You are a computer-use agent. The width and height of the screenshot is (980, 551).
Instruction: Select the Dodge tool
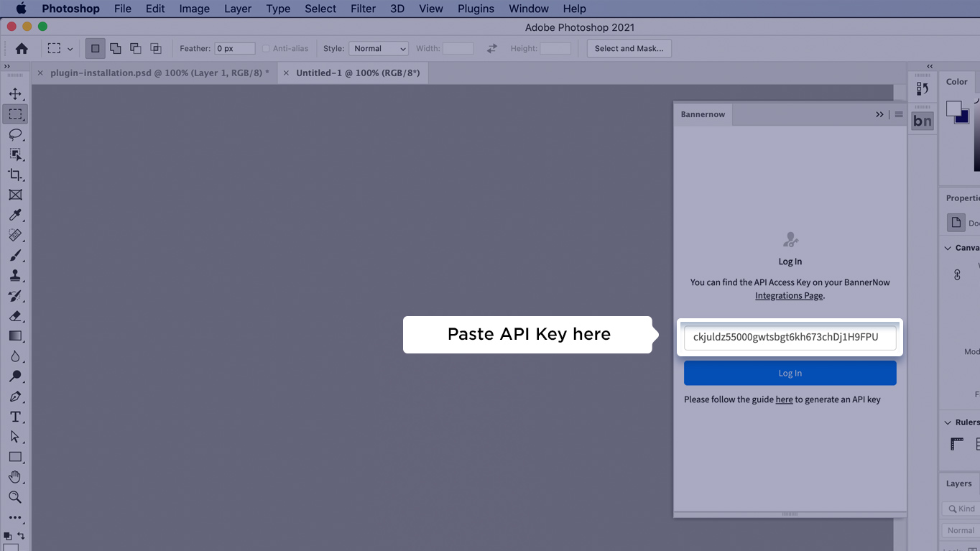point(15,376)
